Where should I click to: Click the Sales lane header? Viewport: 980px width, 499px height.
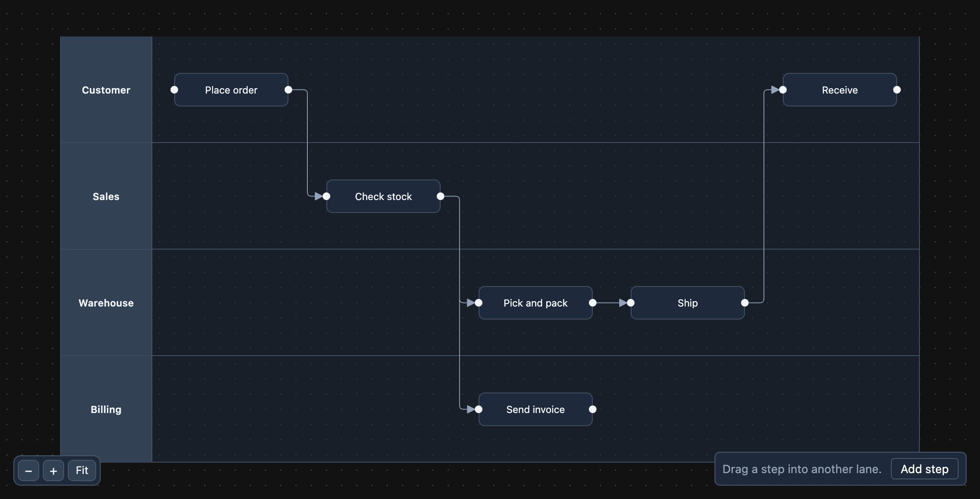(x=106, y=196)
